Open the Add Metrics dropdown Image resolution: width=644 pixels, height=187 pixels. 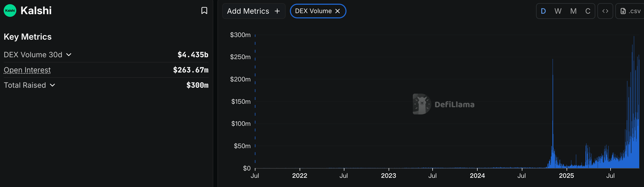(x=254, y=11)
